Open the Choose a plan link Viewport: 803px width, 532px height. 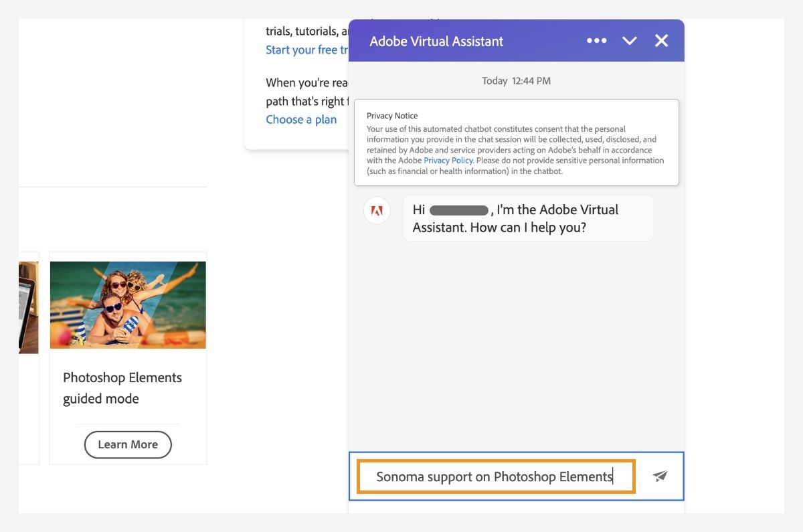click(x=301, y=120)
